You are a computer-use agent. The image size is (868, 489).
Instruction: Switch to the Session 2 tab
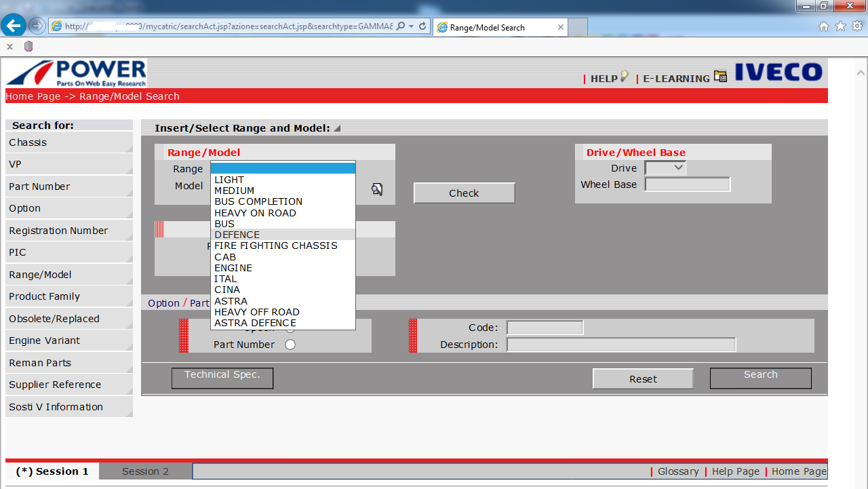tap(145, 471)
